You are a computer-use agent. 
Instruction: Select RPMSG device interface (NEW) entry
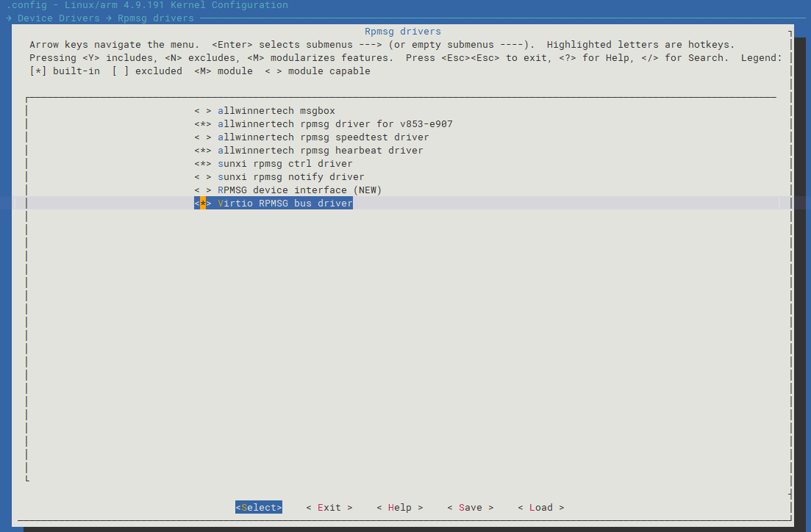pyautogui.click(x=299, y=190)
